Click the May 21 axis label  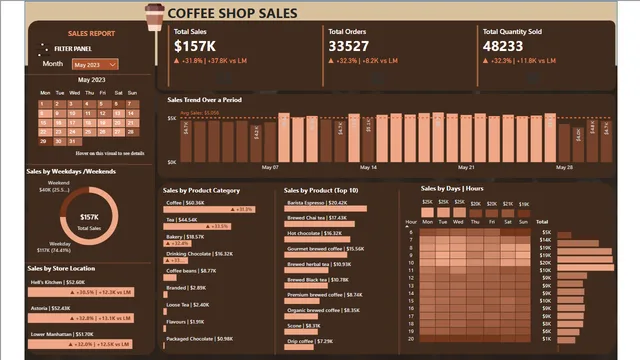(x=466, y=167)
